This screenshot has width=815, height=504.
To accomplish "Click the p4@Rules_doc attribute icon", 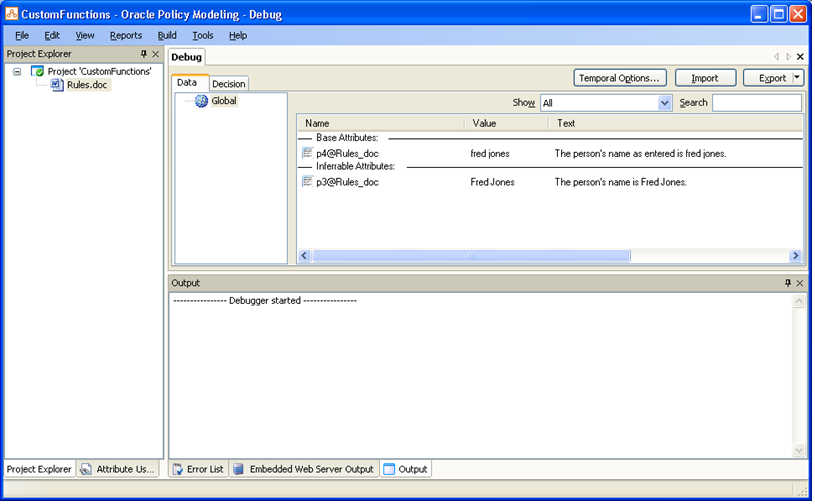I will tap(308, 153).
